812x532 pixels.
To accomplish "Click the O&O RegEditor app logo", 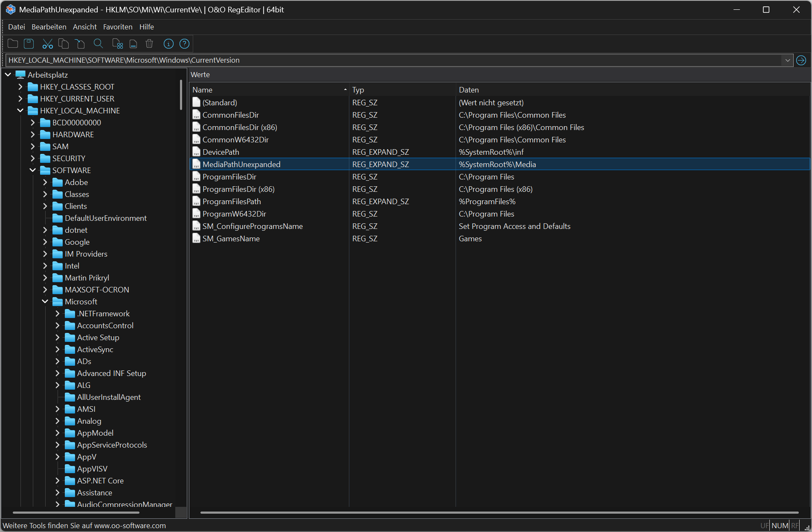I will (10, 9).
